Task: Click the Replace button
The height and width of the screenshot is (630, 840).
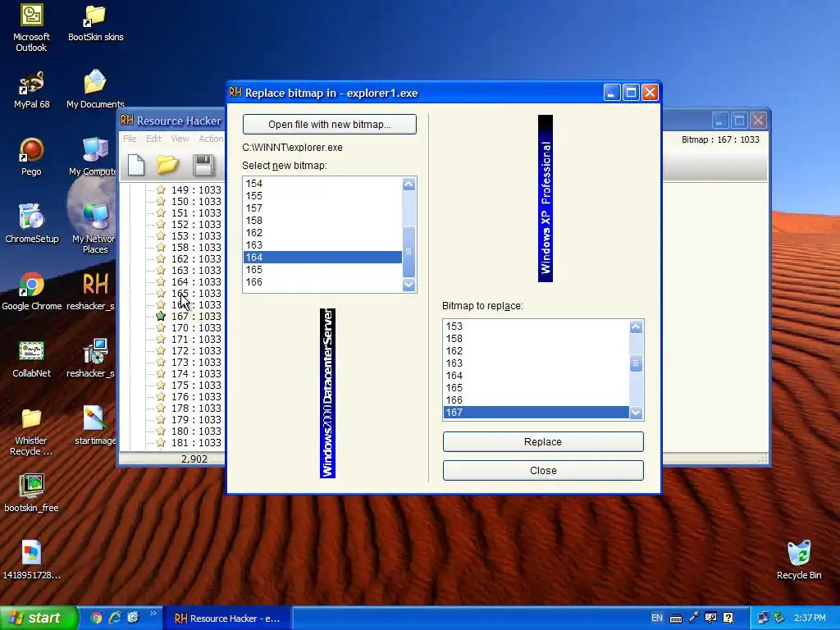Action: point(543,442)
